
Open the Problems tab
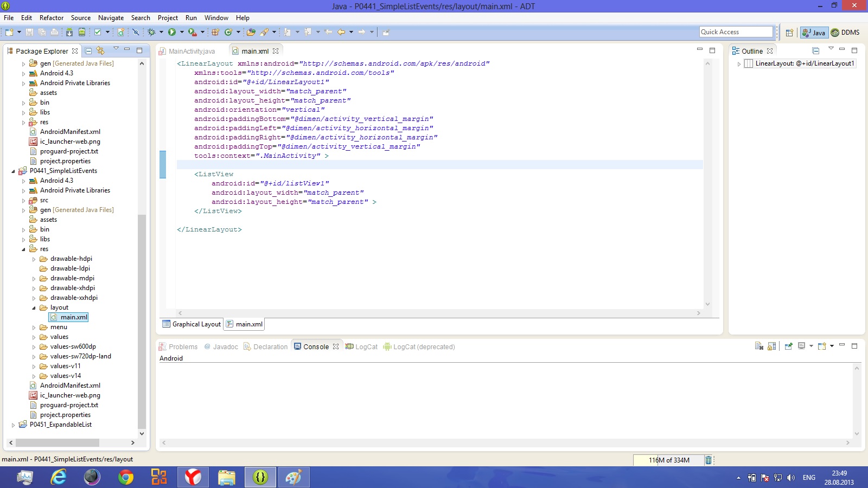[x=178, y=347]
